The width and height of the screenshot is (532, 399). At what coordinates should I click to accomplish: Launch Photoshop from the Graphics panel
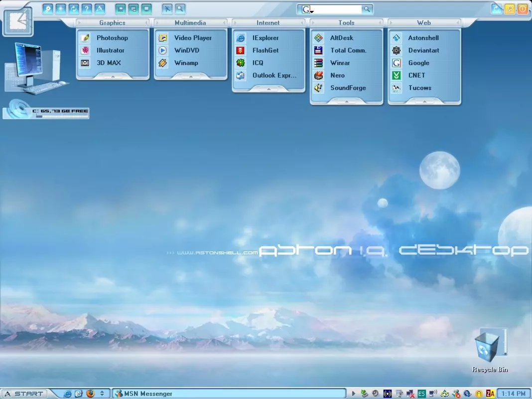[112, 38]
